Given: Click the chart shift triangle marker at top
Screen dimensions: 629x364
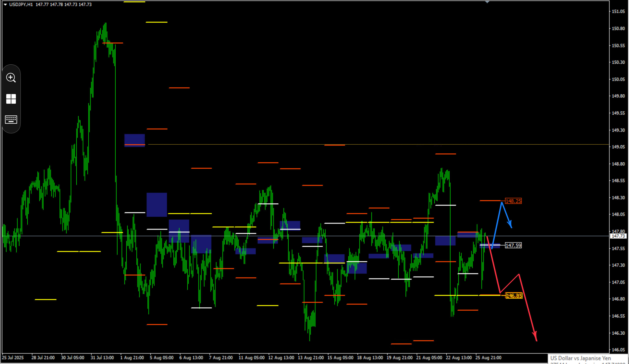Looking at the screenshot, I should [487, 2].
